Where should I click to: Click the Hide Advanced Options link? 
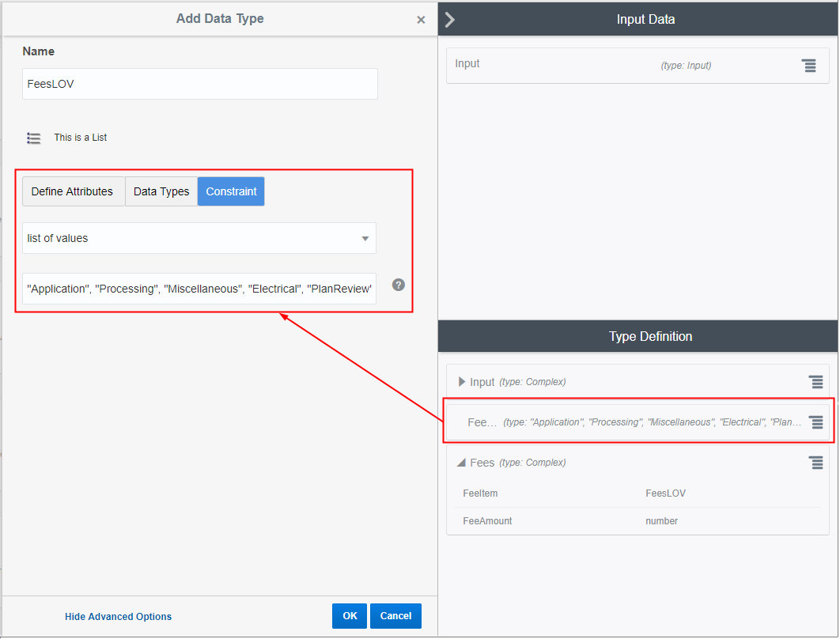[118, 616]
